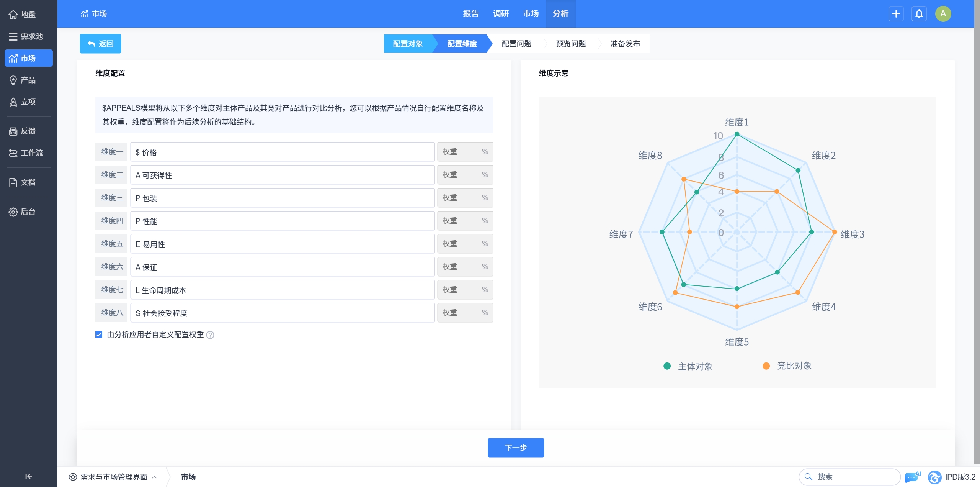Switch to the 报告 top tab
Image resolution: width=980 pixels, height=487 pixels.
coord(470,14)
